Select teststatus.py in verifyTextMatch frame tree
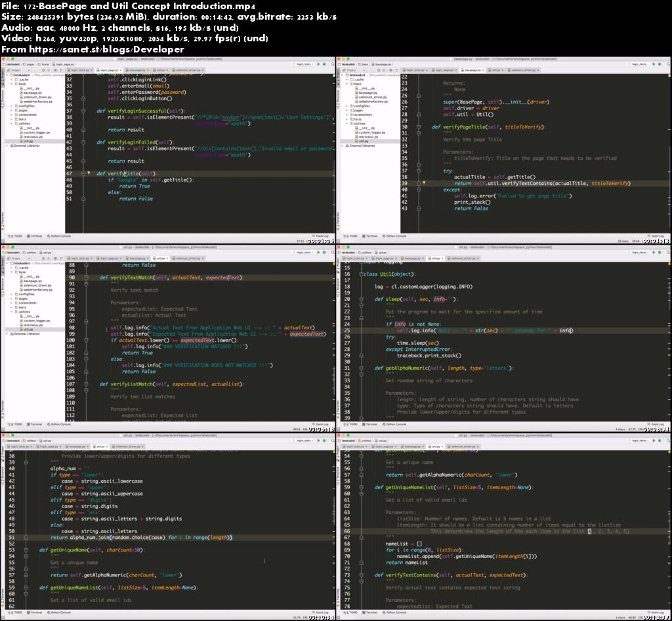The width and height of the screenshot is (672, 621). click(x=33, y=325)
